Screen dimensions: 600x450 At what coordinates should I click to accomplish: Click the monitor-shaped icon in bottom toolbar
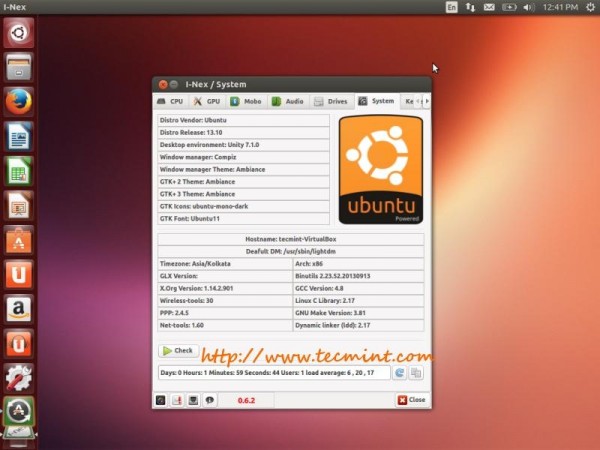click(194, 400)
